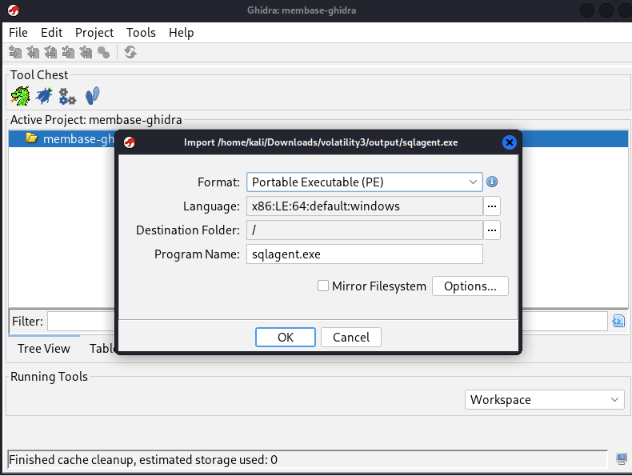Click the 'Tool Chest' panel label
Viewport: 632px width, 476px height.
pos(39,75)
